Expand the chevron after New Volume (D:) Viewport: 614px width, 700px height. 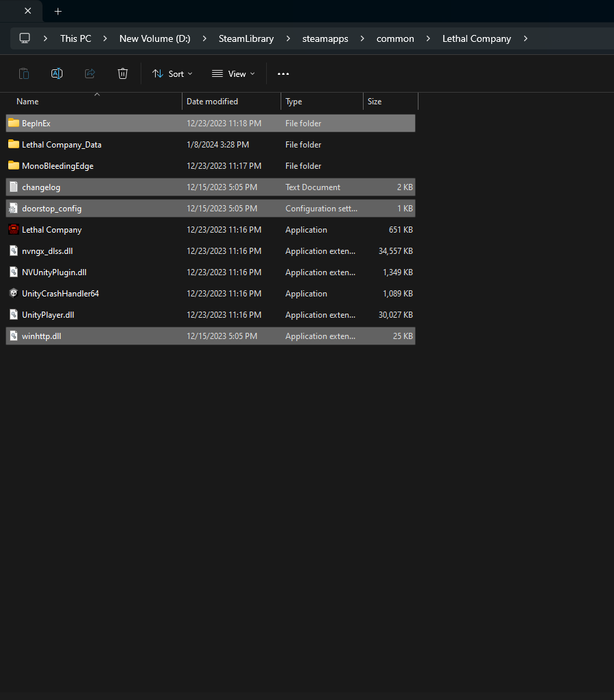tap(204, 38)
